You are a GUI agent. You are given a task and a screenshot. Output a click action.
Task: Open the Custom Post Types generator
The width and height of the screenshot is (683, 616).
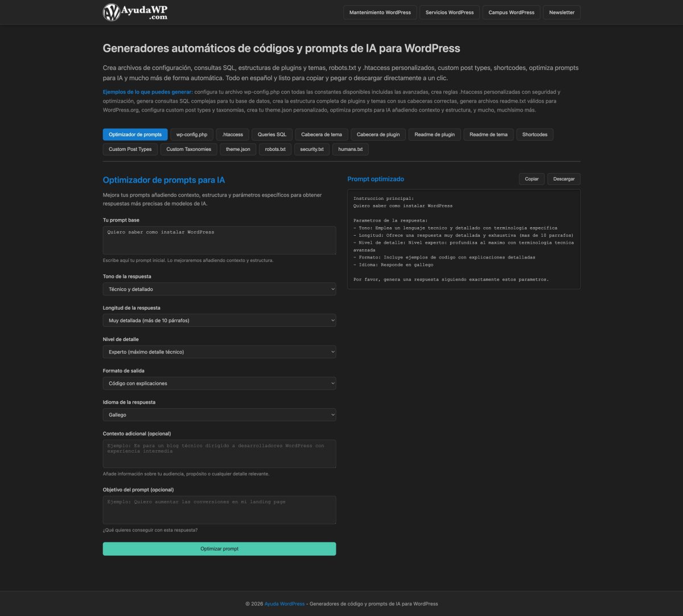130,149
